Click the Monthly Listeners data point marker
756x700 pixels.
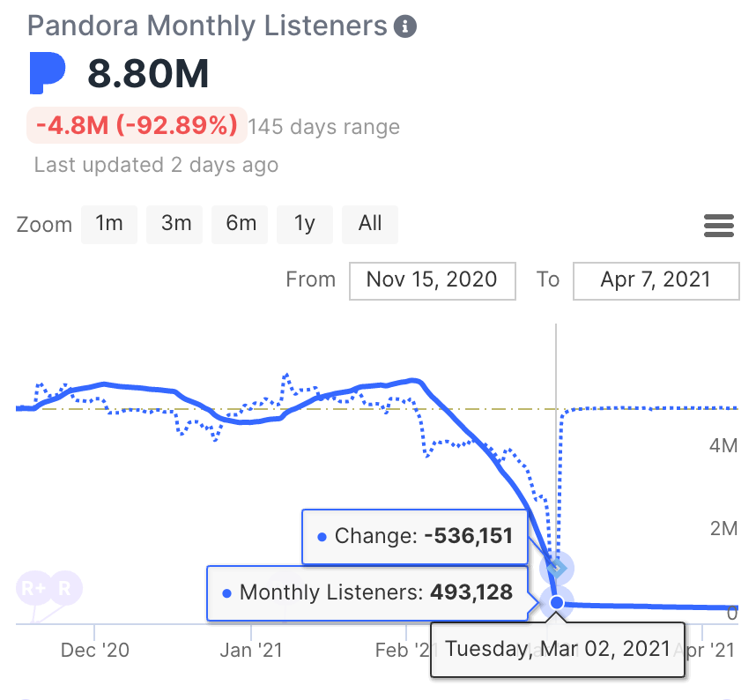(557, 602)
